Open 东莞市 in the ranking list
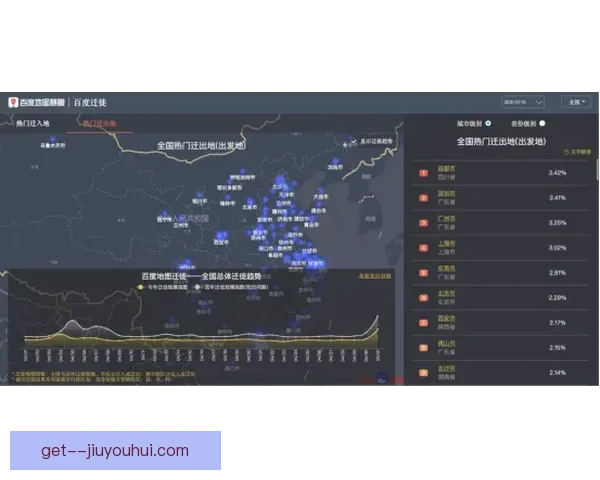 click(447, 269)
